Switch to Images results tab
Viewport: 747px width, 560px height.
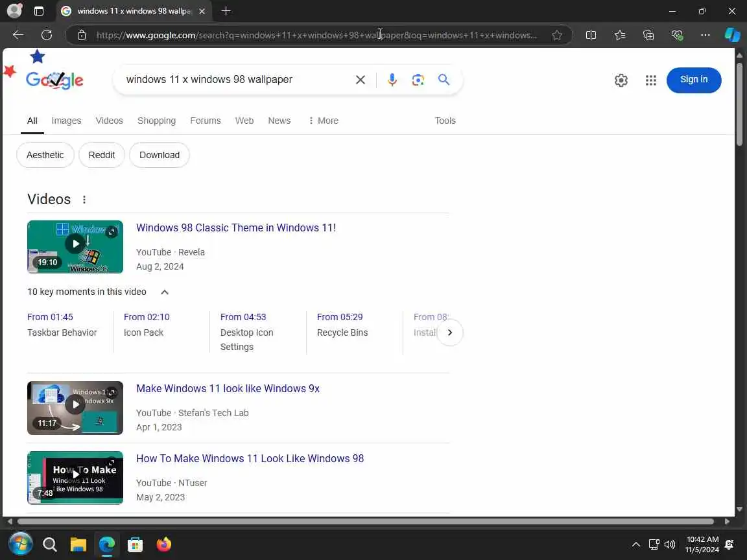pyautogui.click(x=66, y=121)
